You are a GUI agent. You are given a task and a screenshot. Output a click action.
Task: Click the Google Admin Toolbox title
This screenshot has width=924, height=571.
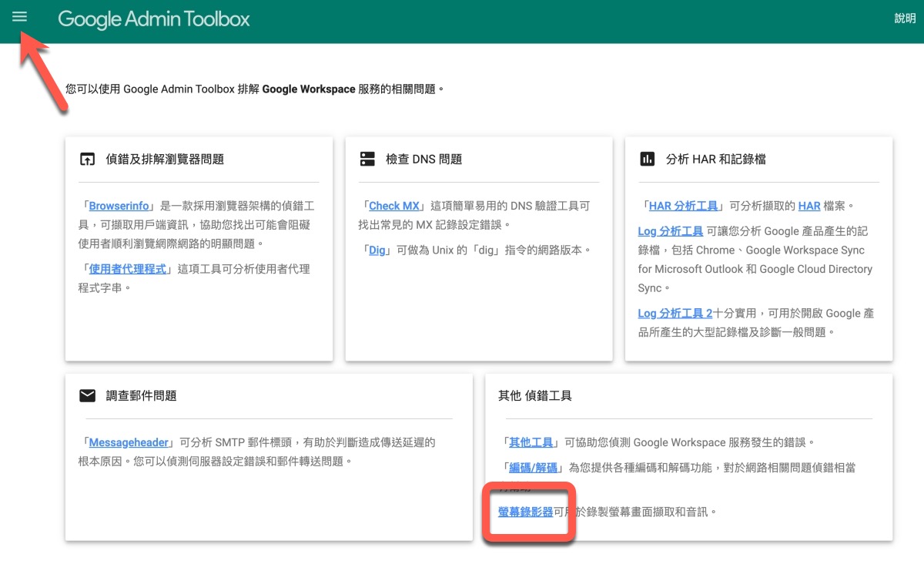(154, 19)
